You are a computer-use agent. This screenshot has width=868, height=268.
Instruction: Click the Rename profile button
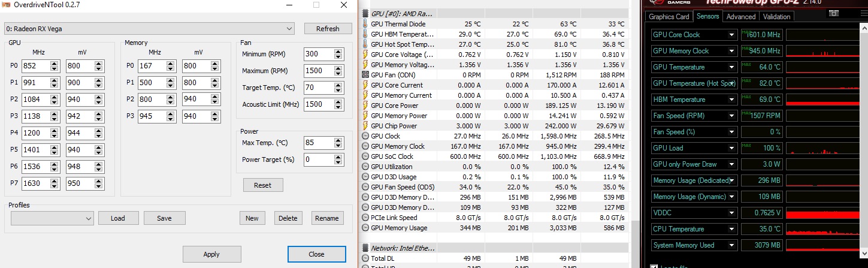(328, 218)
